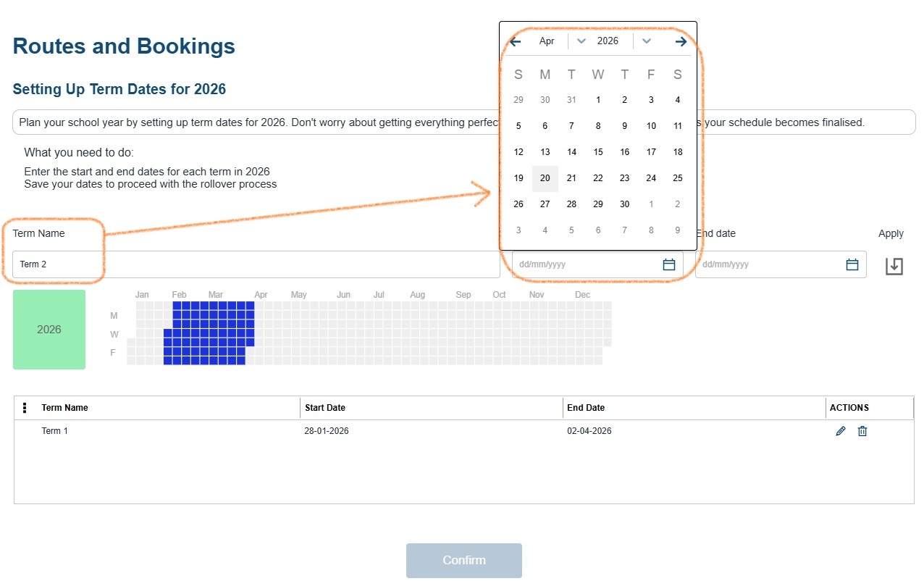Open the end date calendar icon
The height and width of the screenshot is (581, 924).
pos(852,264)
